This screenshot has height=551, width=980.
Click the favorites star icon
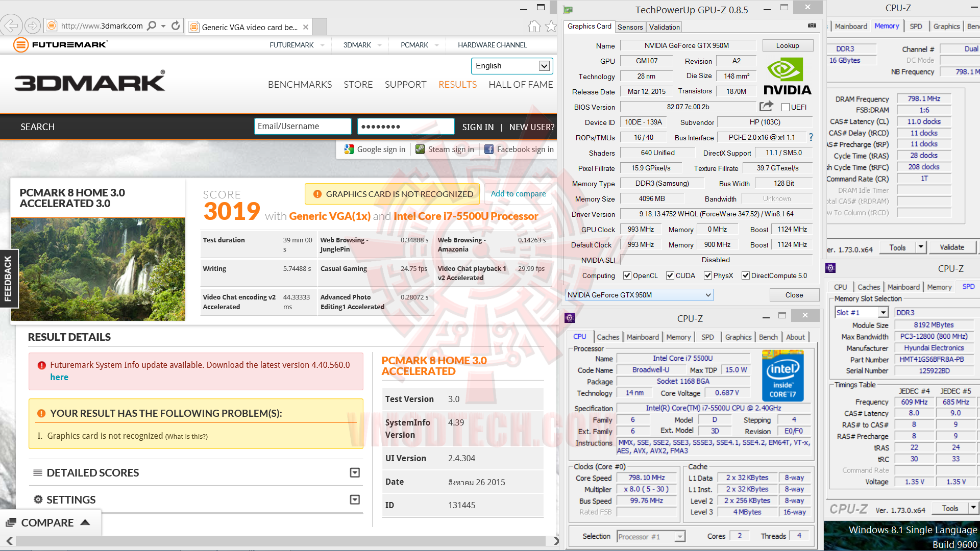551,27
